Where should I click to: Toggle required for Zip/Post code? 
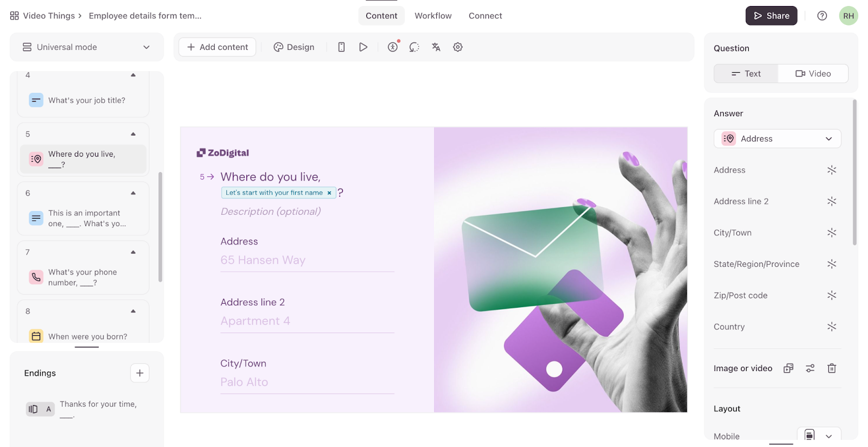pyautogui.click(x=832, y=296)
